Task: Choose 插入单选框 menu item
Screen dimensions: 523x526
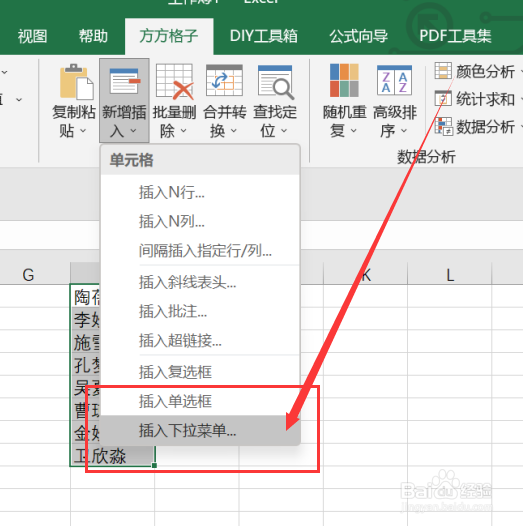Action: click(200, 401)
